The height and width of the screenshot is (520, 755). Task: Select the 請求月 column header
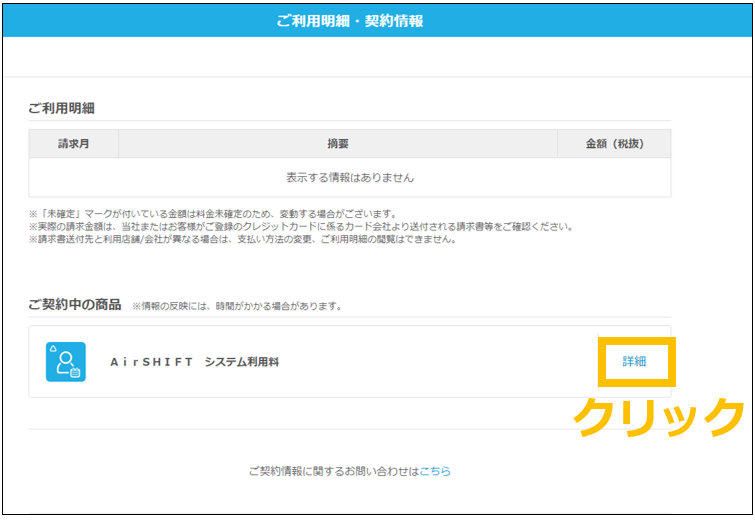[73, 144]
